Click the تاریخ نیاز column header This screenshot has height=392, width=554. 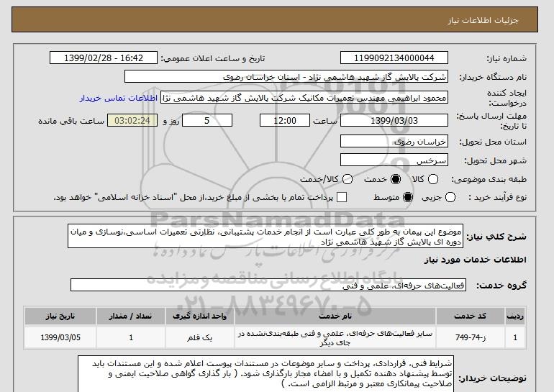60,316
